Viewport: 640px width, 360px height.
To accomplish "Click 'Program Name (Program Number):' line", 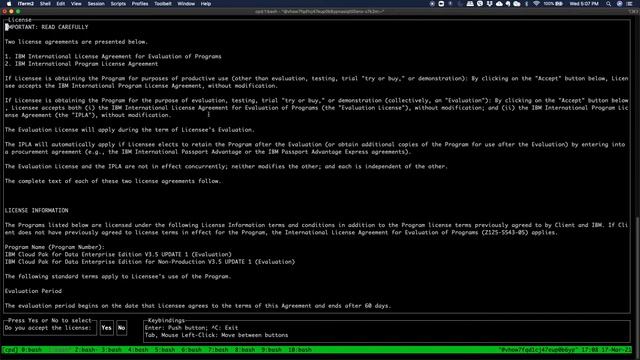I will pyautogui.click(x=55, y=247).
